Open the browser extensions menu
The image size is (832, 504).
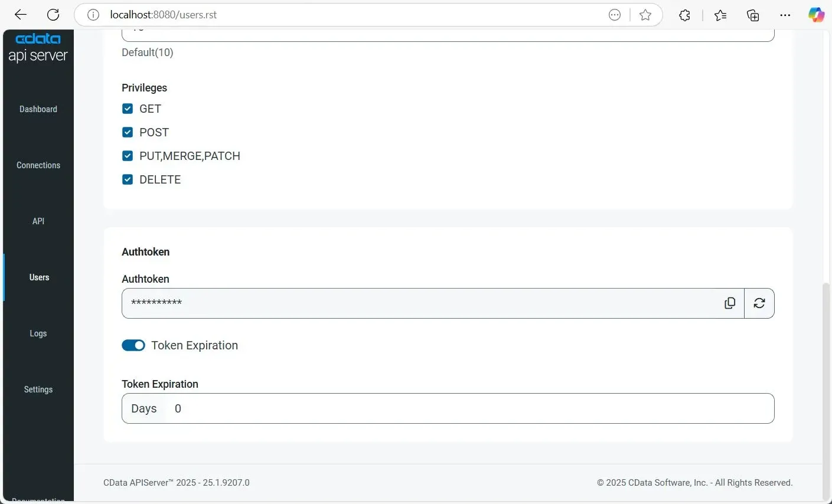[684, 15]
